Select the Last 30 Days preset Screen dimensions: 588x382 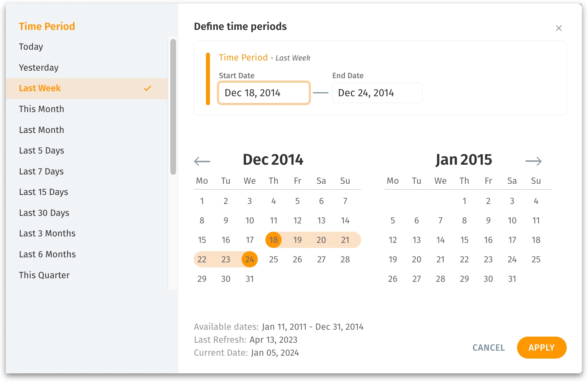44,213
